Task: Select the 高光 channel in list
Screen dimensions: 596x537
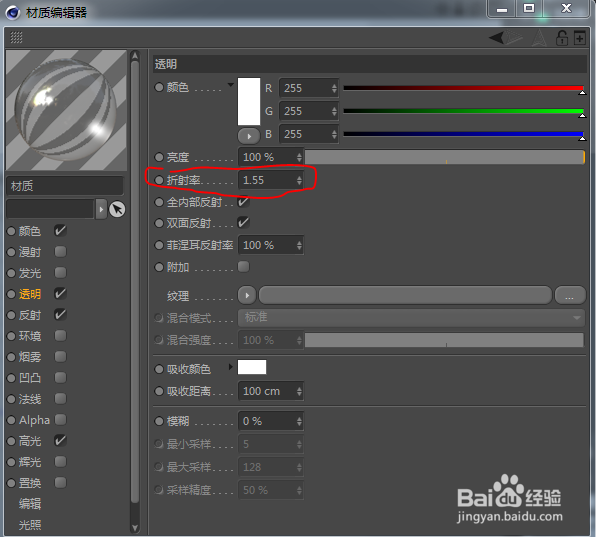Action: (30, 441)
